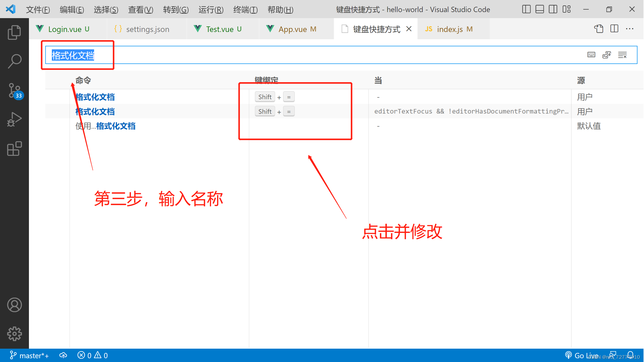Viewport: 644px width, 362px height.
Task: Click the sync changes icon next to master
Action: pyautogui.click(x=63, y=355)
